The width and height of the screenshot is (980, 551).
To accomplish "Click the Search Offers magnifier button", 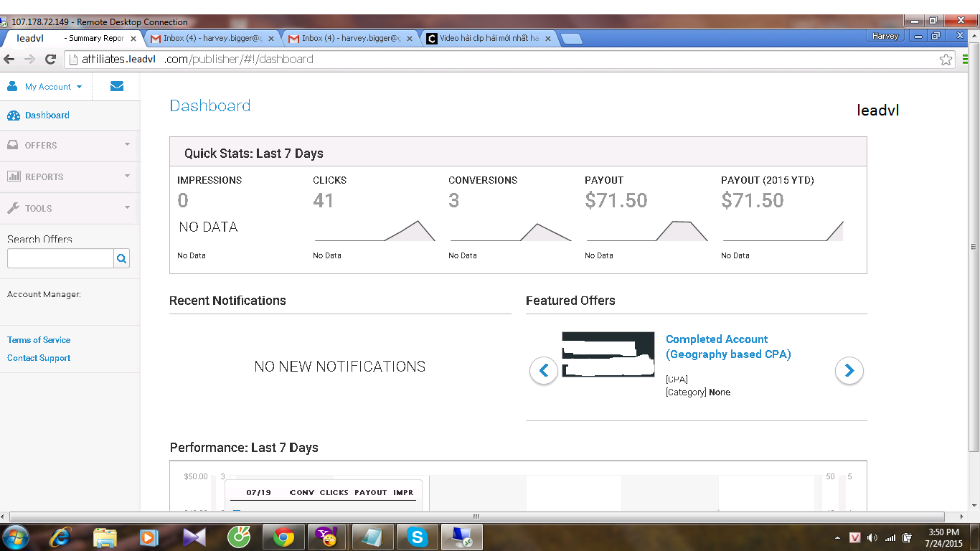I will [x=122, y=259].
